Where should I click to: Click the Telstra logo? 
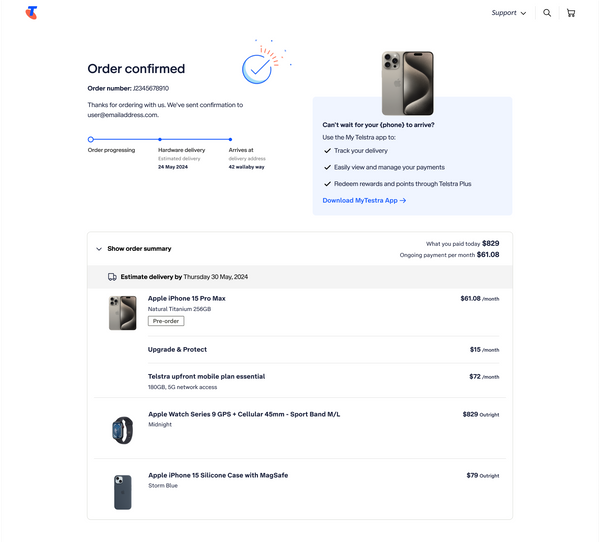pos(31,13)
